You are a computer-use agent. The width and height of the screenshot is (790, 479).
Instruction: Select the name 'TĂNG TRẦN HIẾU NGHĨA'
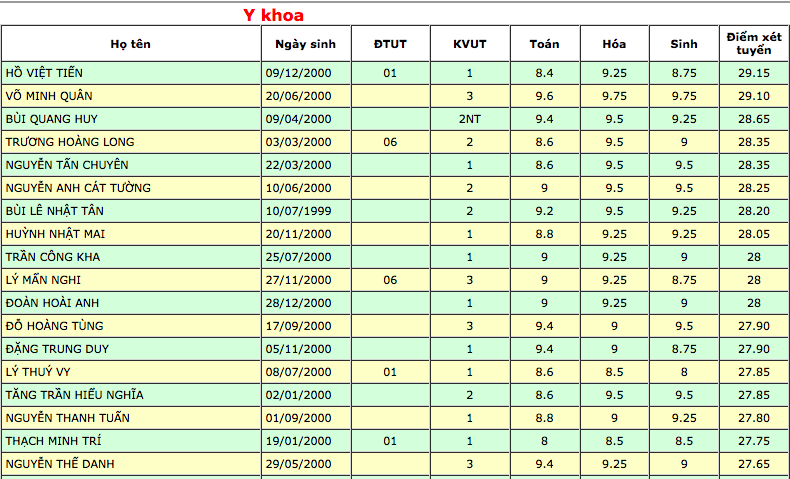[x=74, y=395]
